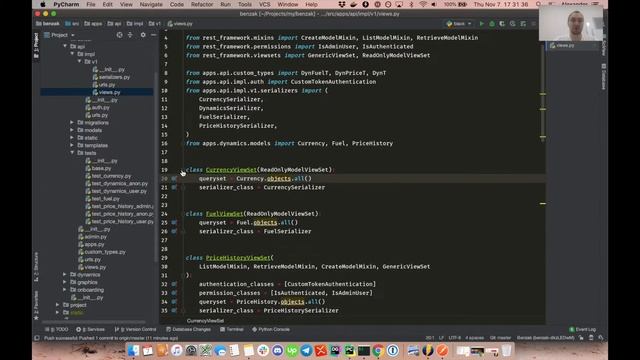Hide the Project panel with minus icon
Image resolution: width=640 pixels, height=360 pixels.
(153, 35)
